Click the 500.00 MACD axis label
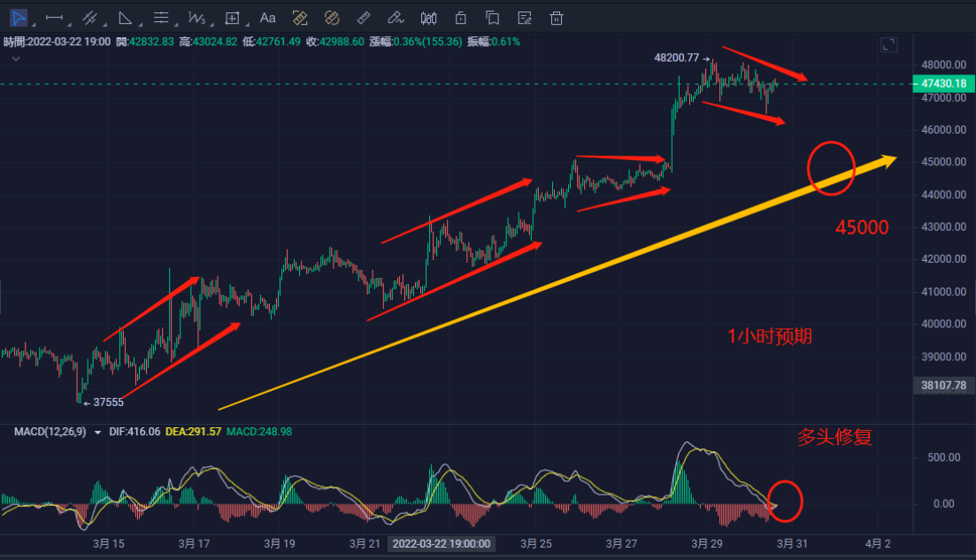Image resolution: width=976 pixels, height=560 pixels. pyautogui.click(x=943, y=457)
